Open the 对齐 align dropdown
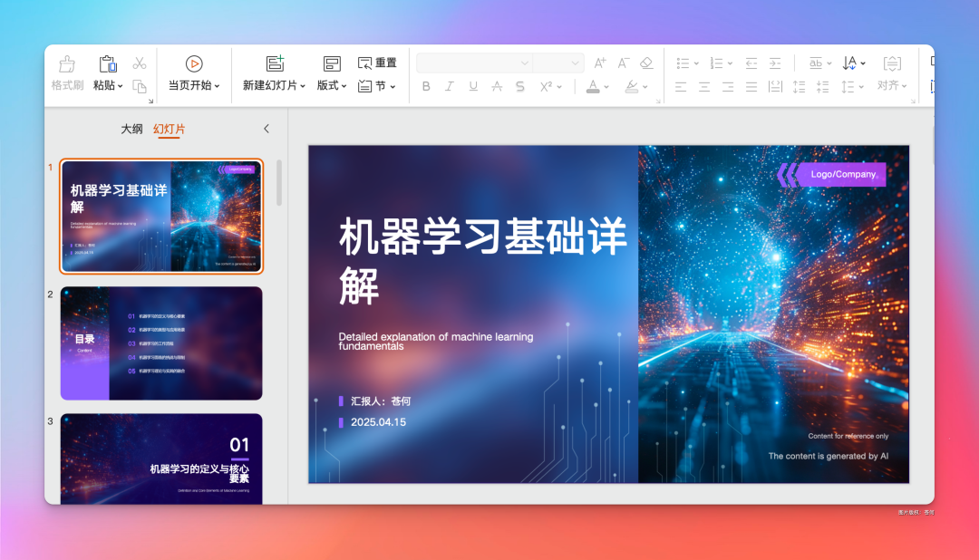979x560 pixels. (x=892, y=85)
